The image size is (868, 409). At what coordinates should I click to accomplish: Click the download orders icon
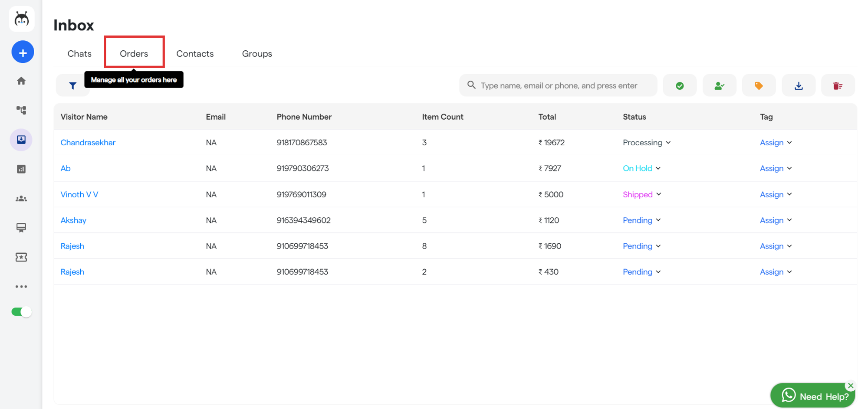pyautogui.click(x=798, y=86)
